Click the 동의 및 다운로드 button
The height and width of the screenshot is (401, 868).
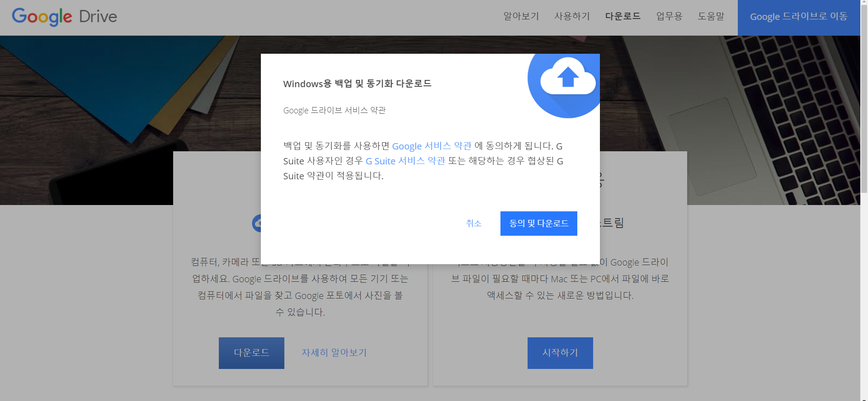[x=539, y=224]
